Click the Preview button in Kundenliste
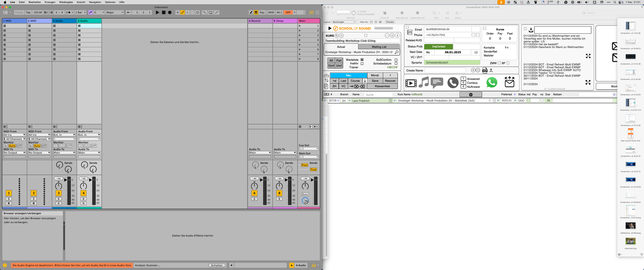The image size is (644, 270). pyautogui.click(x=390, y=22)
